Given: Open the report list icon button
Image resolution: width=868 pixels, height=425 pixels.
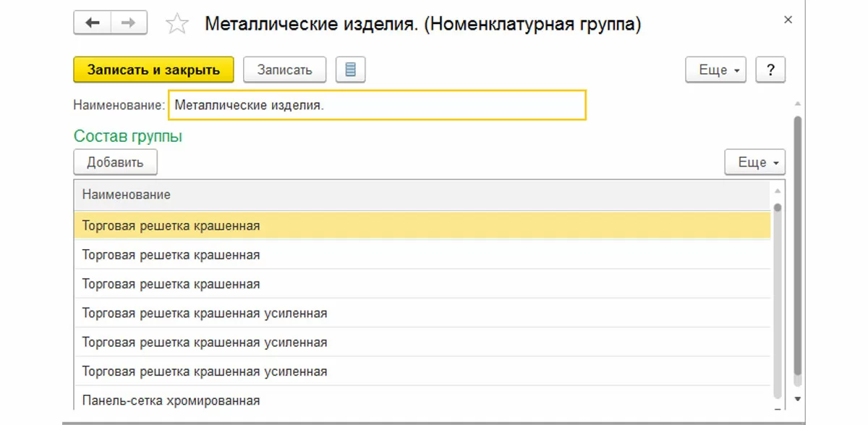Looking at the screenshot, I should pos(351,70).
